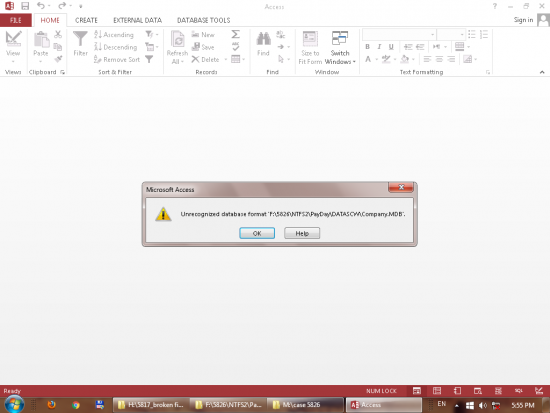Click the Format Painter icon
This screenshot has height=413, width=550.
click(58, 59)
